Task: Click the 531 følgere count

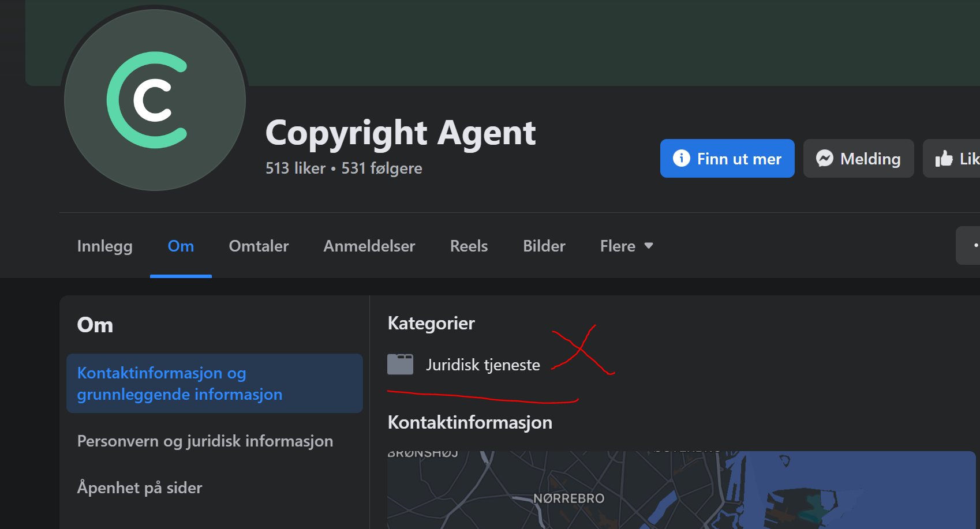Action: pyautogui.click(x=381, y=168)
